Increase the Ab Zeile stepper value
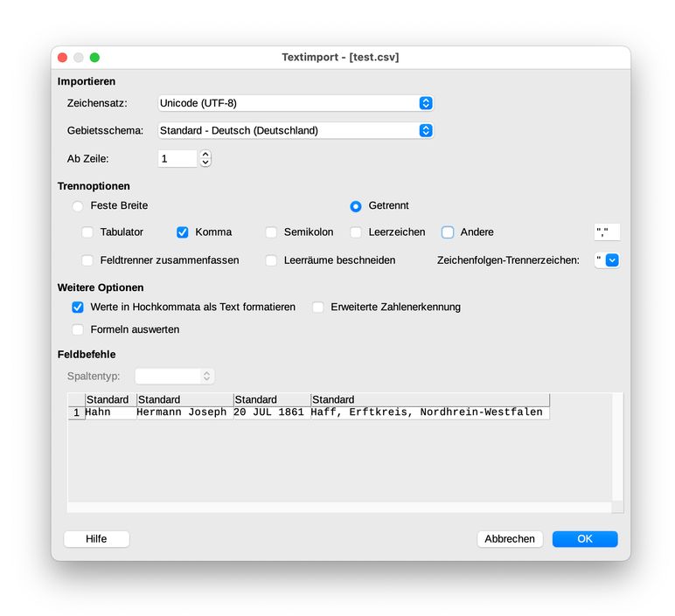Image resolution: width=675 pixels, height=616 pixels. pos(205,155)
